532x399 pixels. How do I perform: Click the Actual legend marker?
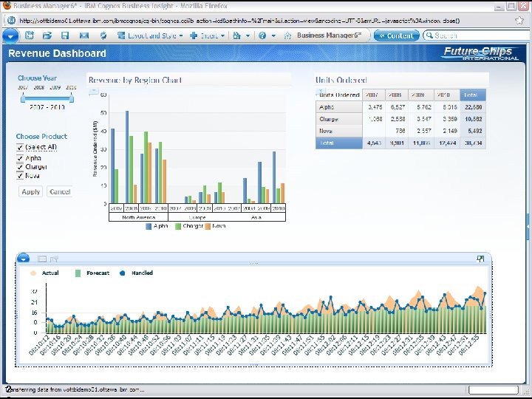pyautogui.click(x=33, y=273)
